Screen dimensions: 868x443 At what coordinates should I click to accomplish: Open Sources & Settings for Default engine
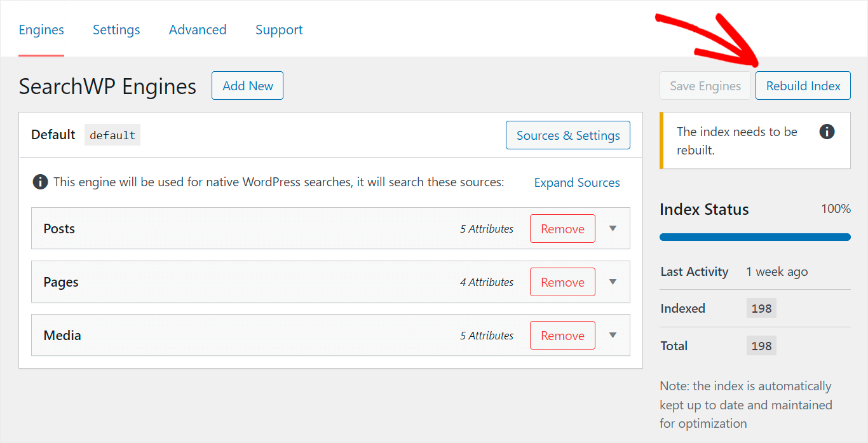(x=568, y=135)
